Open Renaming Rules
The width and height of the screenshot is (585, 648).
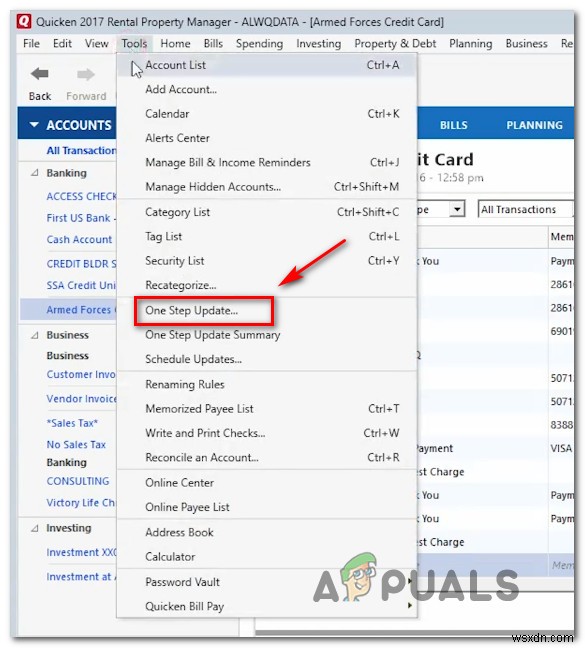pos(267,384)
